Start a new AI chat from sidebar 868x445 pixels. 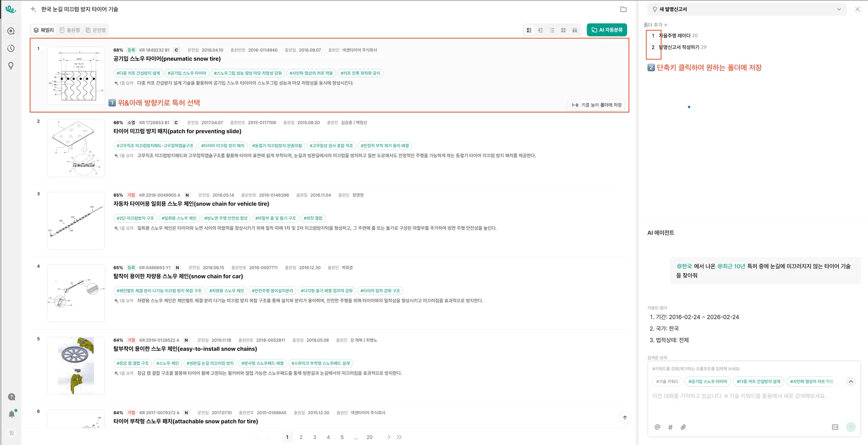pyautogui.click(x=11, y=31)
